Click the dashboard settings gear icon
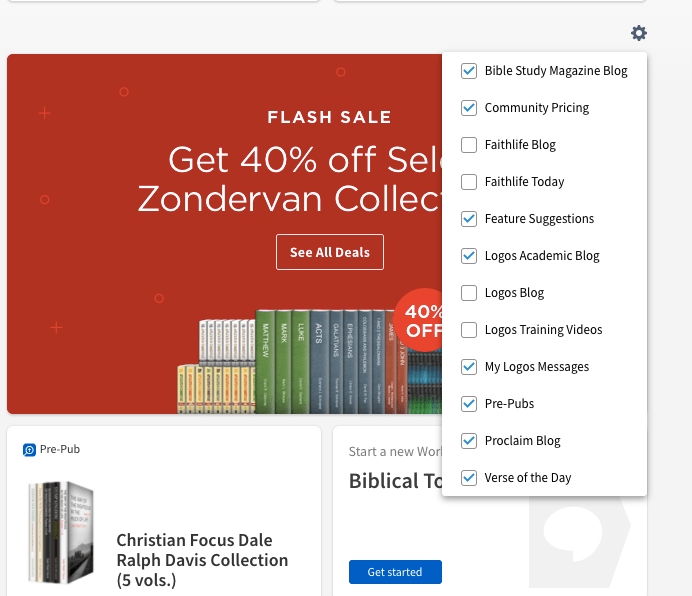 pyautogui.click(x=639, y=33)
